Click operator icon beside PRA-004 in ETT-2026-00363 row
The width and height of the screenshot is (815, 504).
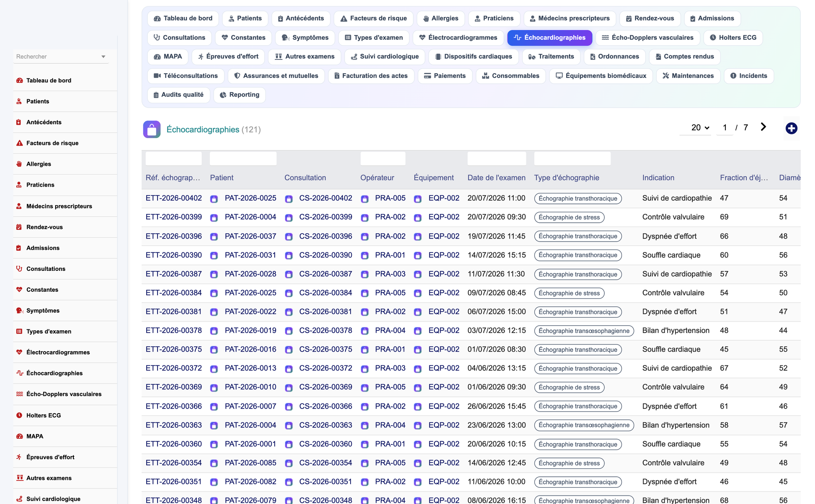(x=364, y=425)
